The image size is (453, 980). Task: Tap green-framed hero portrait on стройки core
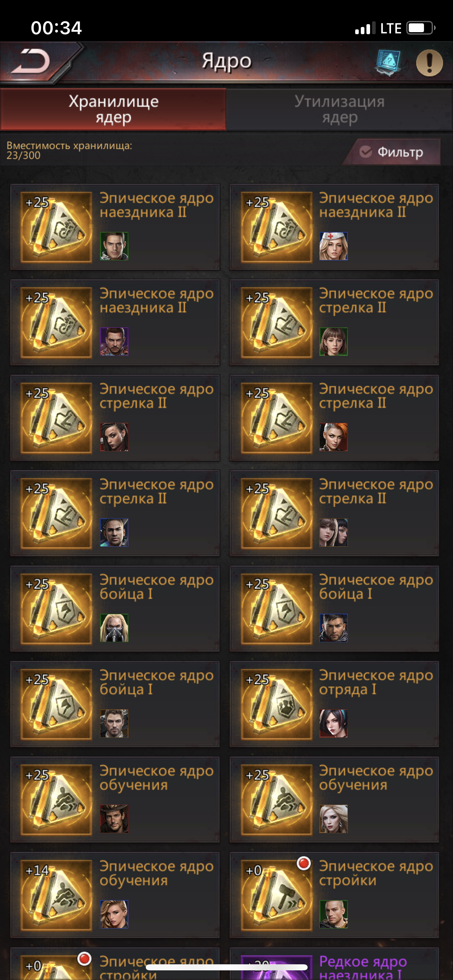pyautogui.click(x=333, y=914)
